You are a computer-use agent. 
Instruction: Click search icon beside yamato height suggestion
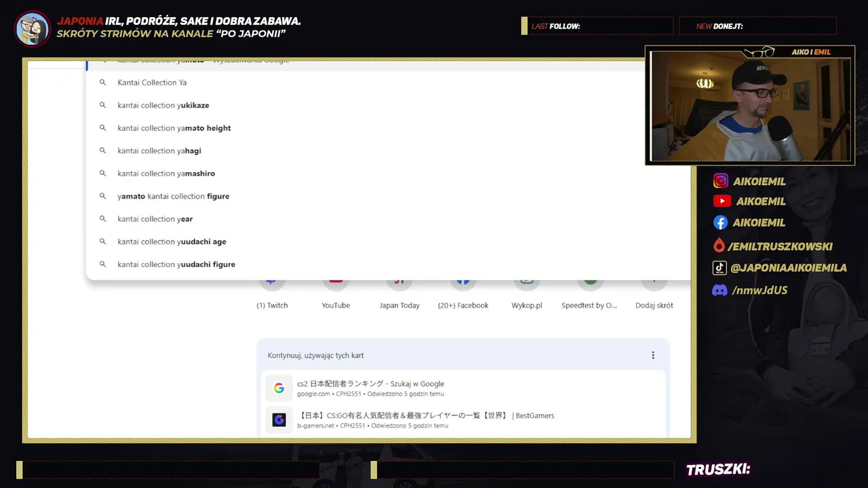tap(103, 128)
